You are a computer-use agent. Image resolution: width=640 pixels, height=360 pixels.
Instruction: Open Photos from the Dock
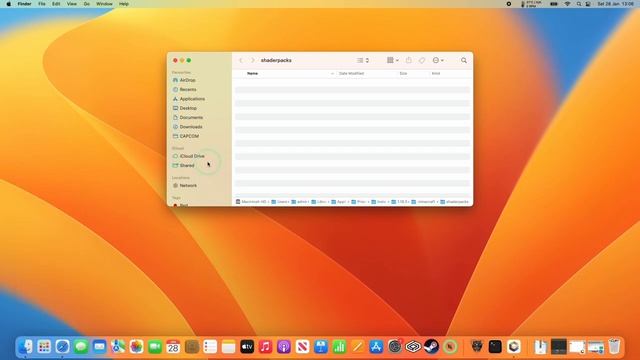pyautogui.click(x=136, y=347)
